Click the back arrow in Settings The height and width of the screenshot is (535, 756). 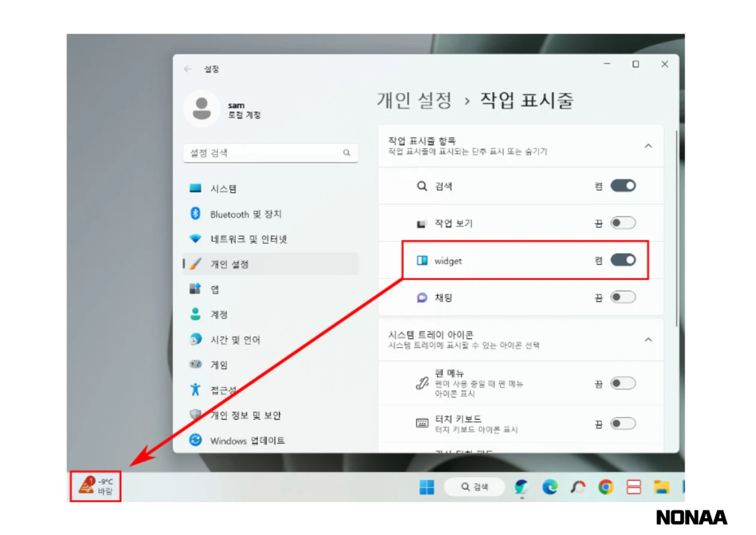click(187, 69)
